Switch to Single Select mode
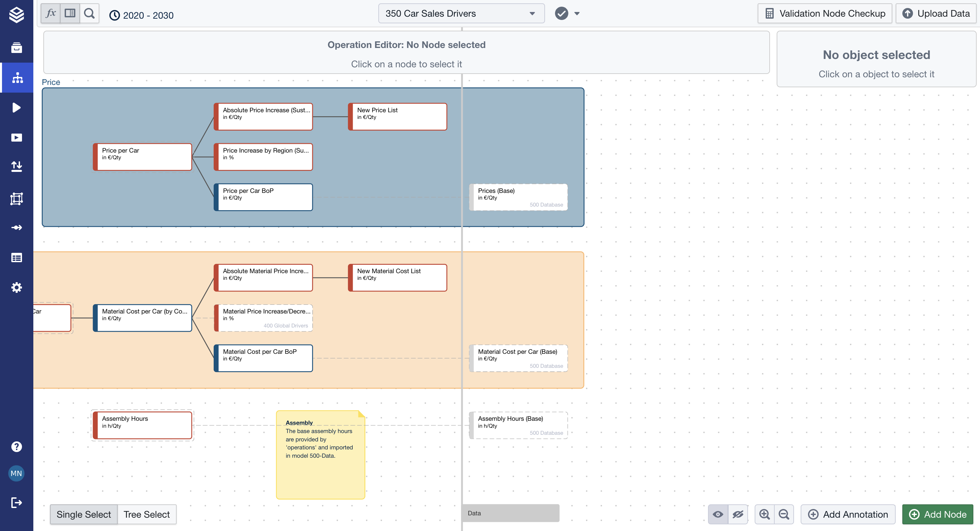Image resolution: width=980 pixels, height=531 pixels. (x=84, y=514)
